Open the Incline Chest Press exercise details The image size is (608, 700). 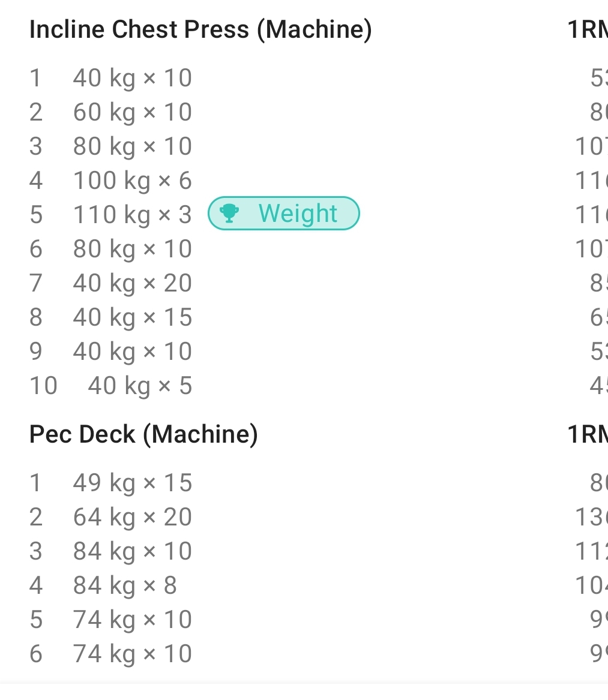[x=200, y=29]
